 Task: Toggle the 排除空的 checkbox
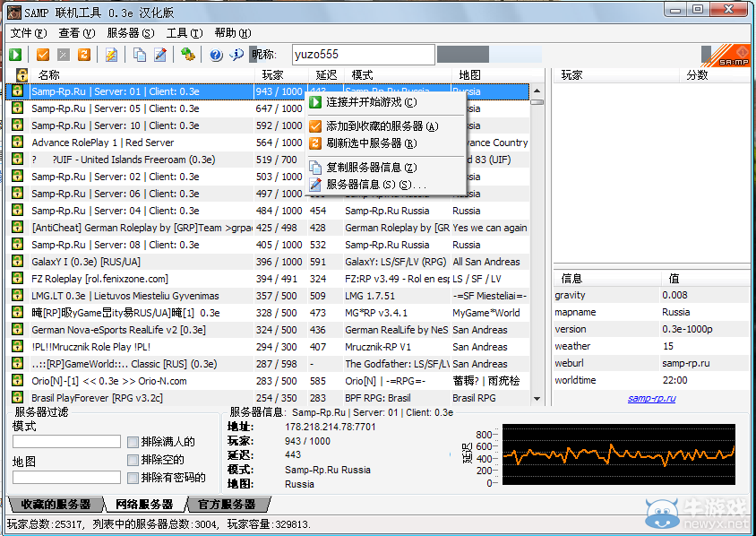click(x=133, y=460)
